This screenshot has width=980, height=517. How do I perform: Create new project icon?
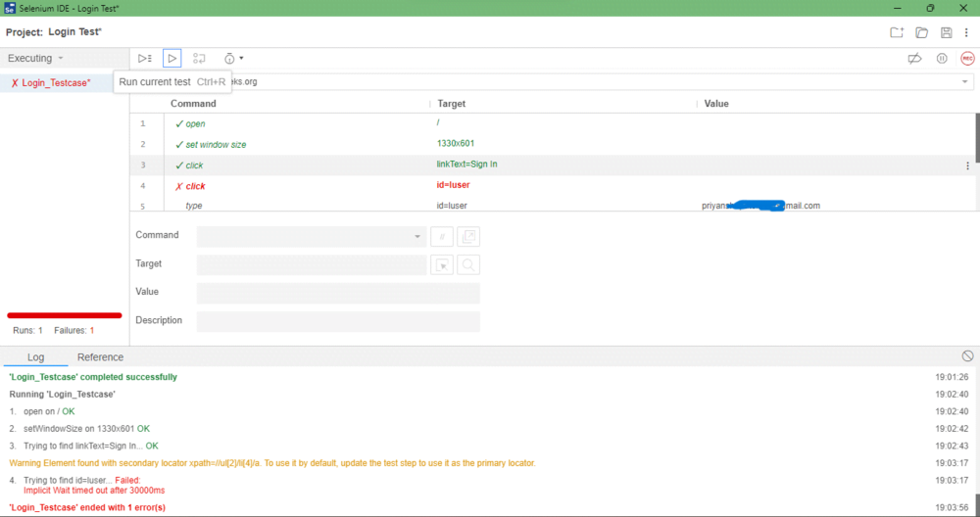897,32
